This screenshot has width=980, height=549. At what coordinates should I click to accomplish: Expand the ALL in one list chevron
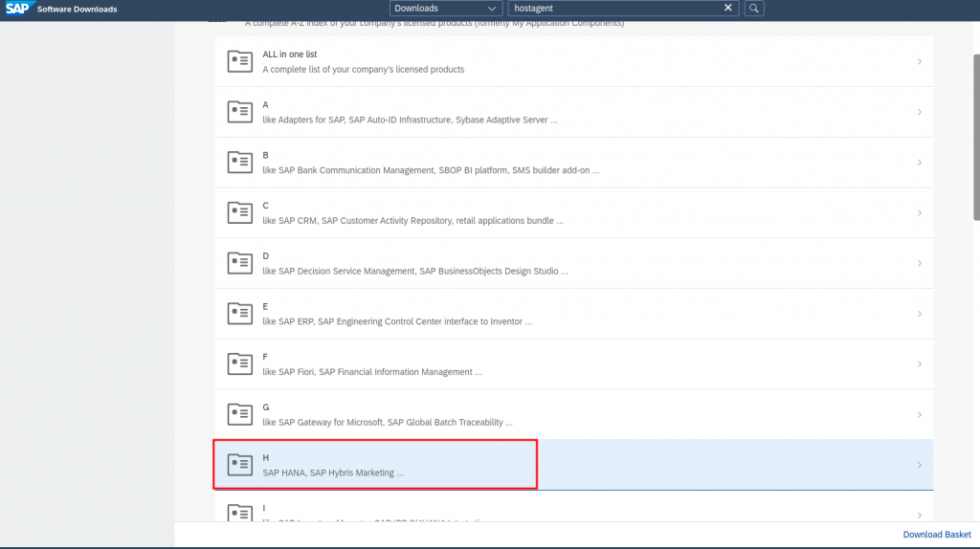coord(919,62)
